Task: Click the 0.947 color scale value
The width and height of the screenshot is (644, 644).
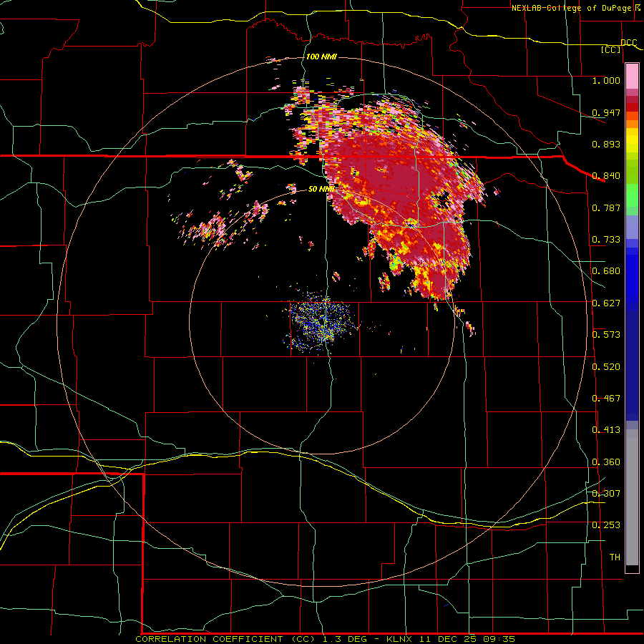Action: (606, 112)
